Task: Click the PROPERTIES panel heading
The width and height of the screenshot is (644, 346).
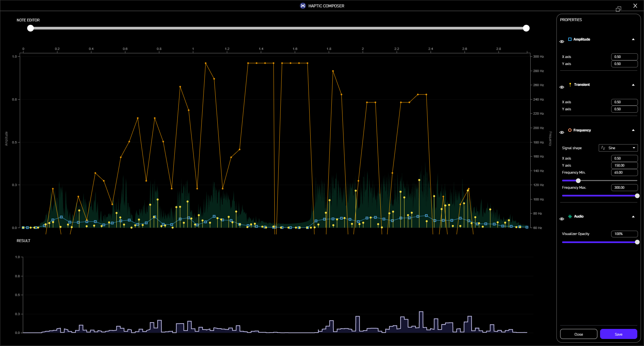Action: tap(571, 20)
